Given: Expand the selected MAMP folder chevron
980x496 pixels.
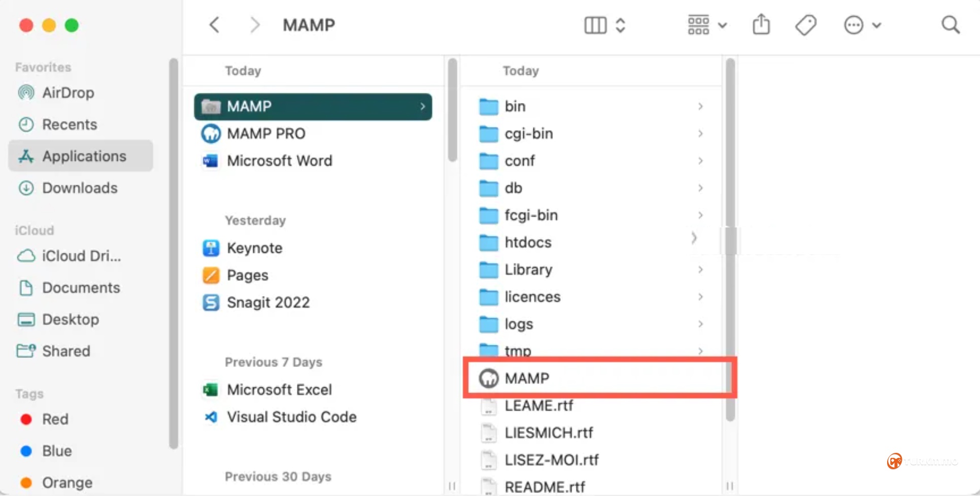Looking at the screenshot, I should click(423, 107).
